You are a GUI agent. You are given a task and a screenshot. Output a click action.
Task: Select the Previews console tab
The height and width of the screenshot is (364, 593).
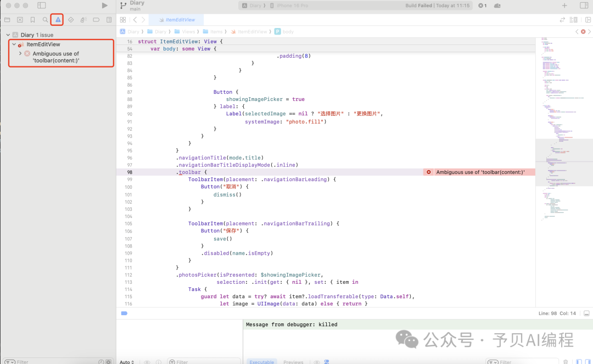pyautogui.click(x=293, y=362)
